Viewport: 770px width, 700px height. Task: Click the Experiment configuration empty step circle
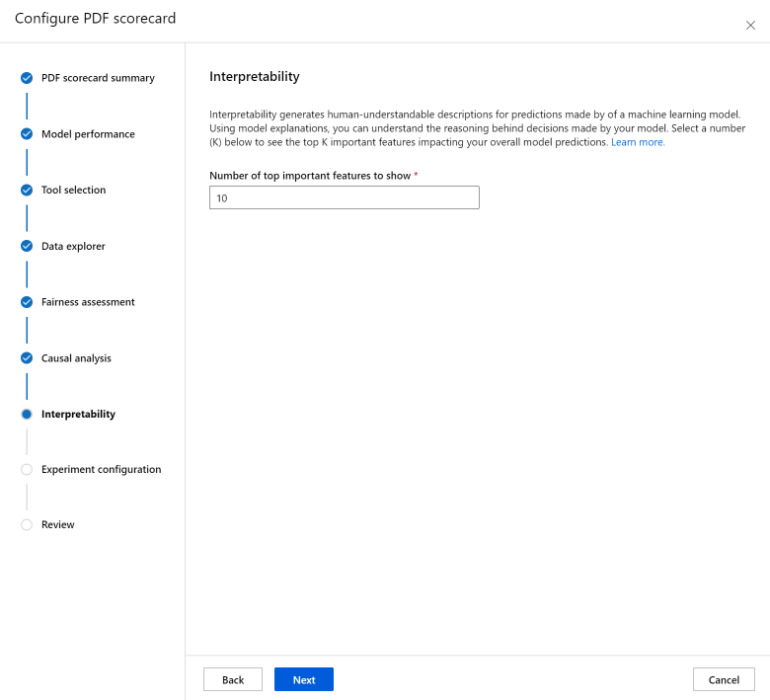point(27,469)
